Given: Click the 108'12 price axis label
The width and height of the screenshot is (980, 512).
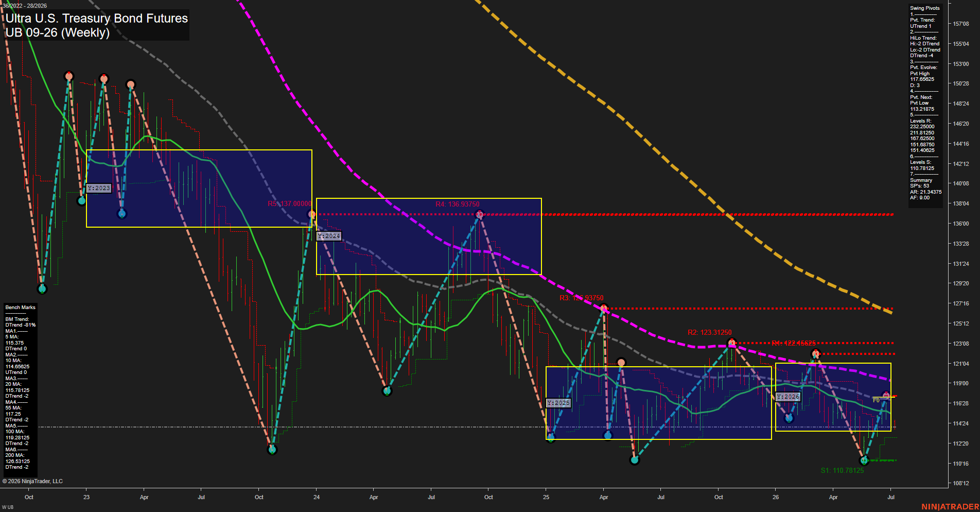Looking at the screenshot, I should pos(961,483).
